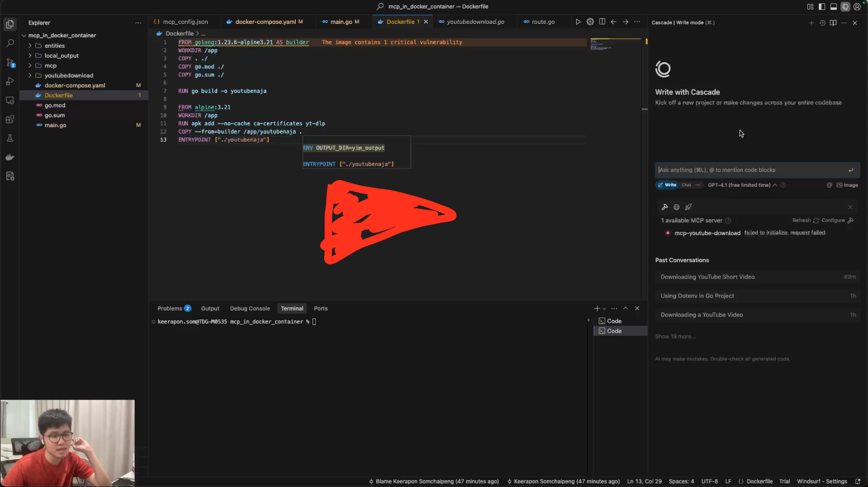This screenshot has height=487, width=868.
Task: Open Cascade conversation history
Action: tap(822, 23)
